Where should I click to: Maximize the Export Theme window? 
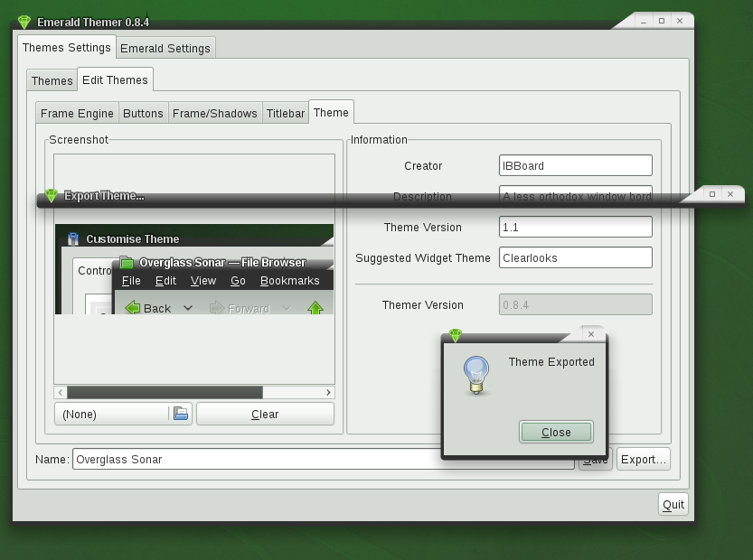point(712,194)
